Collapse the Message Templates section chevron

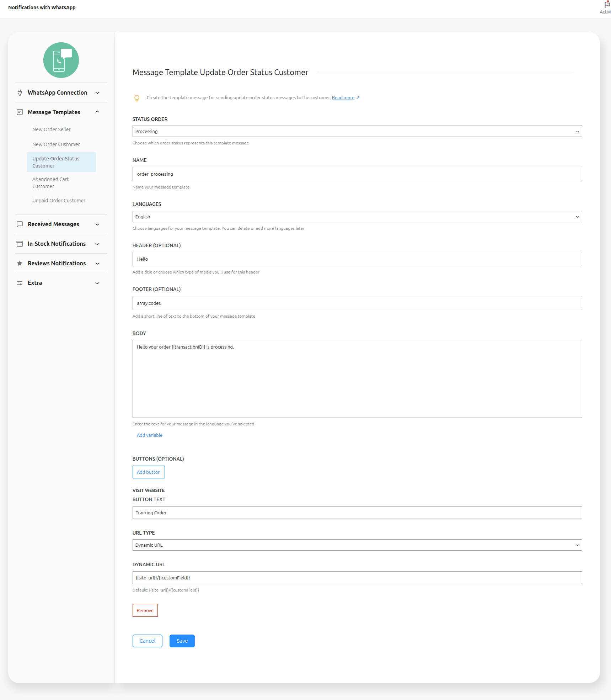tap(97, 112)
